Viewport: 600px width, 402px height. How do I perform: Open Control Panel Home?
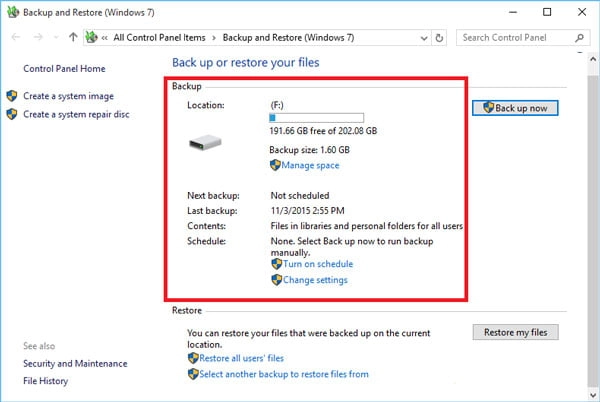(x=62, y=68)
